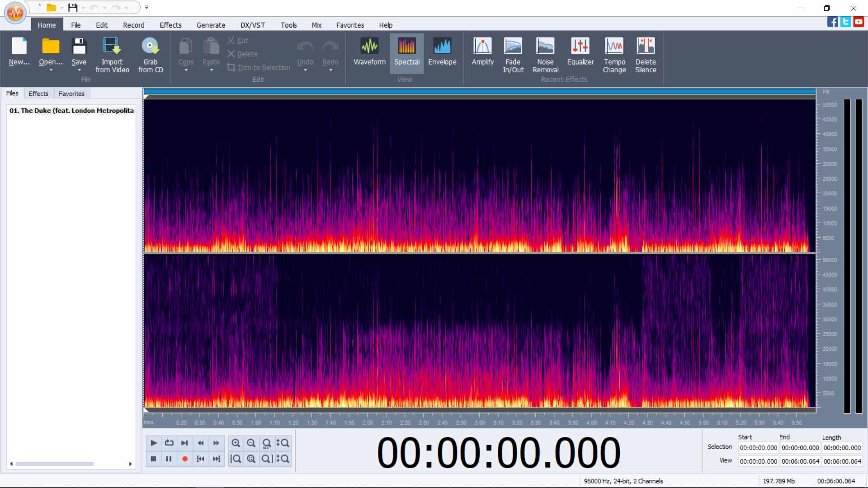Start playback with the Play button
Screen dimensions: 868x488
[154, 443]
